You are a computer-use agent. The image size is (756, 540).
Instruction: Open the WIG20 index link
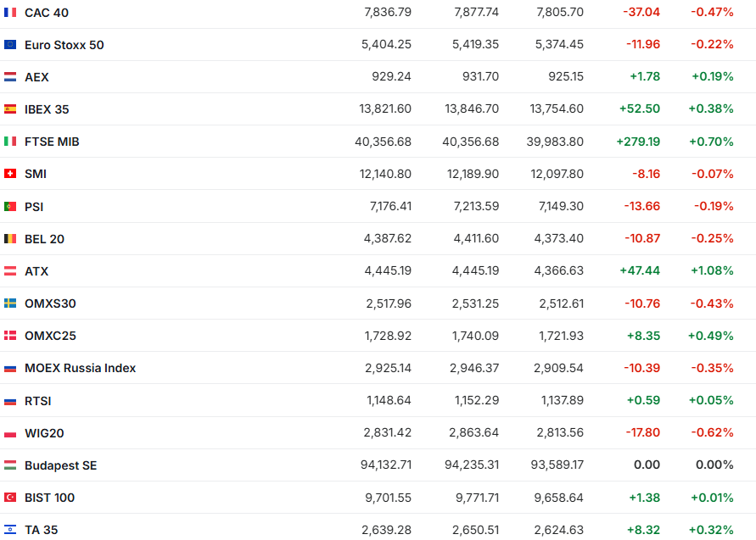click(44, 433)
